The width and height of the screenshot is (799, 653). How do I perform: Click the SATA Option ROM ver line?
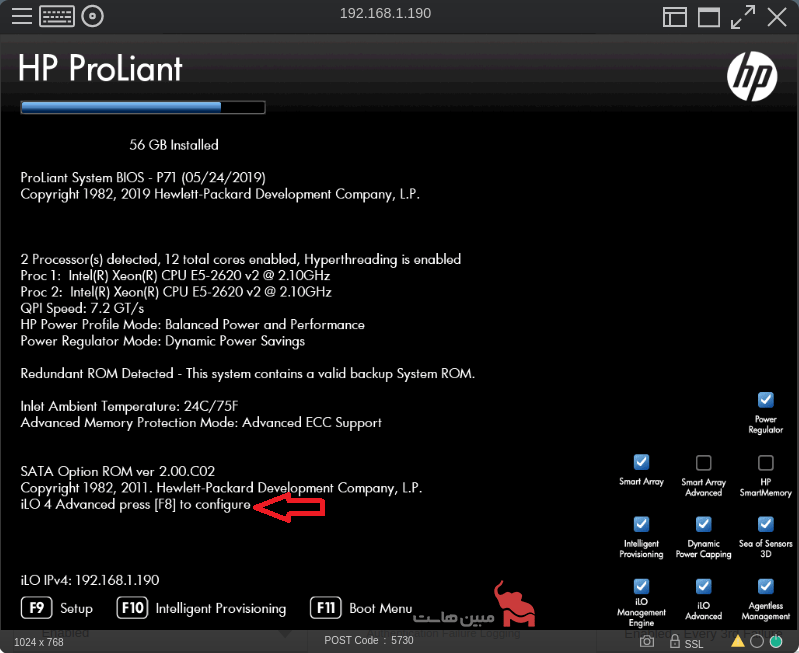tap(118, 471)
